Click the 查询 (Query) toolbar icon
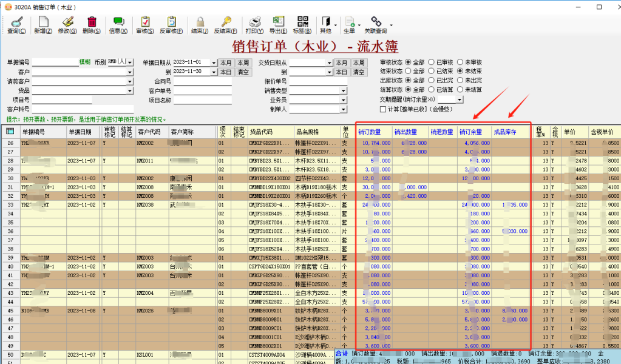This screenshot has height=364, width=621. (x=16, y=24)
